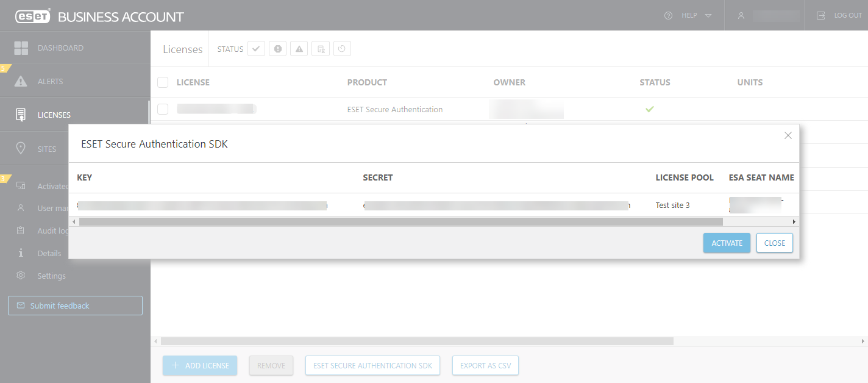
Task: Activate the Secure Authentication SDK license
Action: (x=727, y=243)
